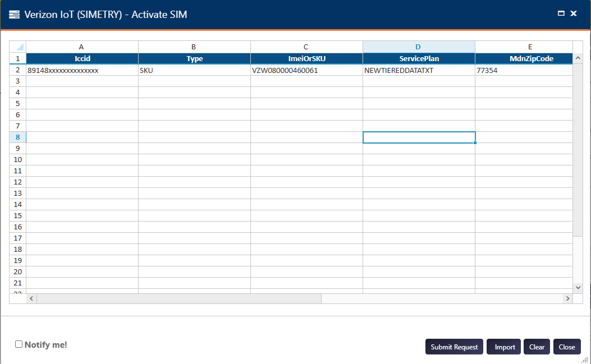Click Submit Request button
Screen dimensions: 591x364
[454, 347]
